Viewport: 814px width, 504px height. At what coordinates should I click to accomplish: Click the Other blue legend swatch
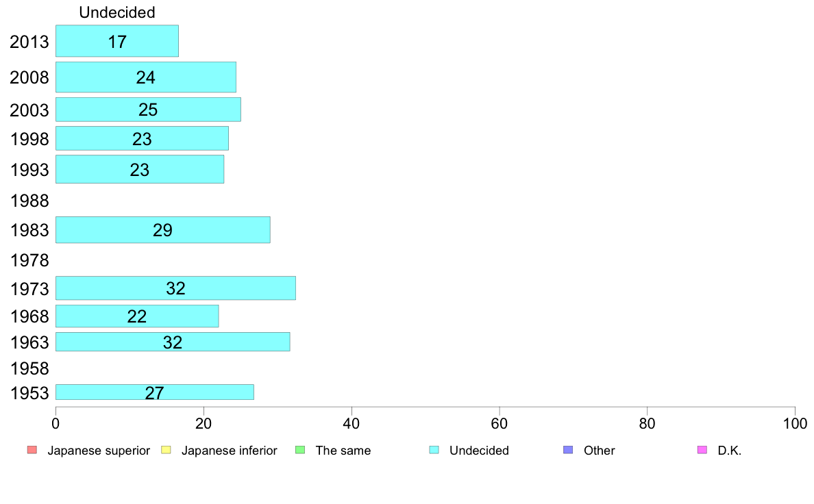(x=568, y=449)
